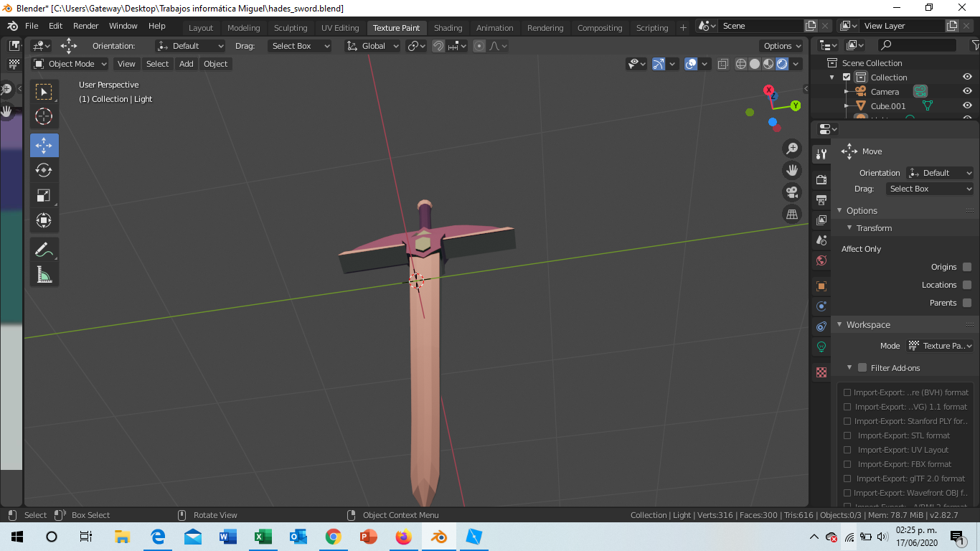Open the File menu
Image resolution: width=980 pixels, height=551 pixels.
32,26
